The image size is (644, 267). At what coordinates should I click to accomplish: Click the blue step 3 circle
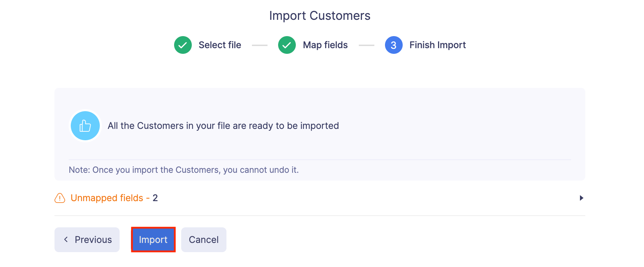point(393,45)
